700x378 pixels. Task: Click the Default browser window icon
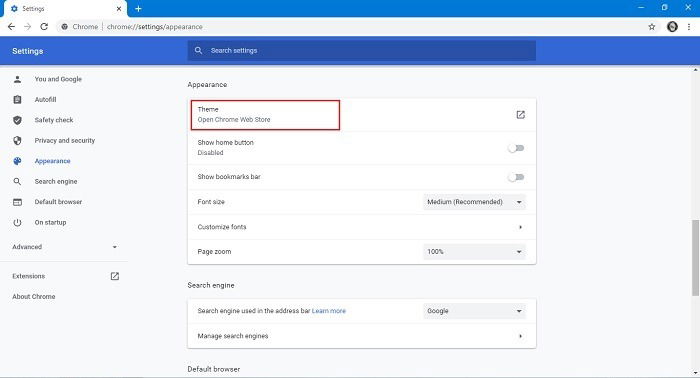point(17,202)
